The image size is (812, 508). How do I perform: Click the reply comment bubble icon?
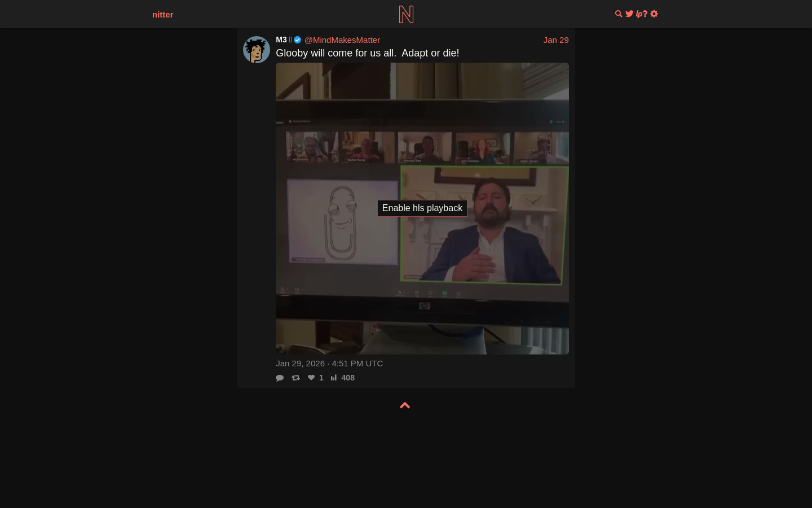280,378
